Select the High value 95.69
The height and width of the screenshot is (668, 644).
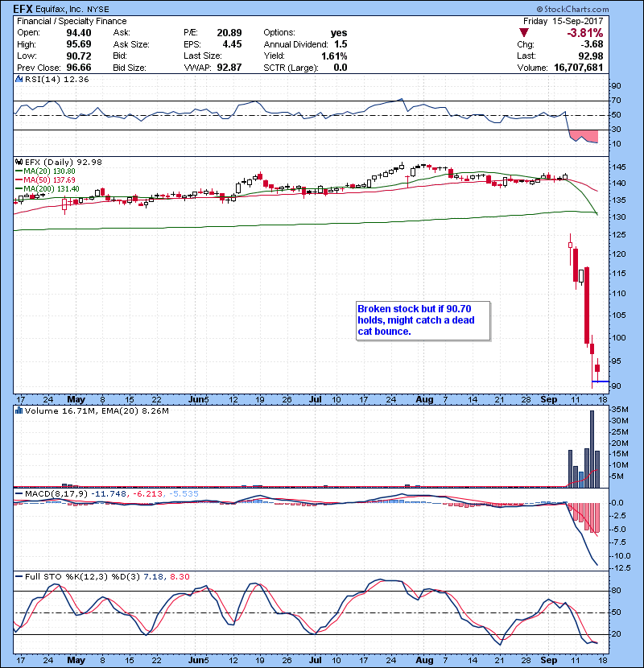tap(78, 44)
